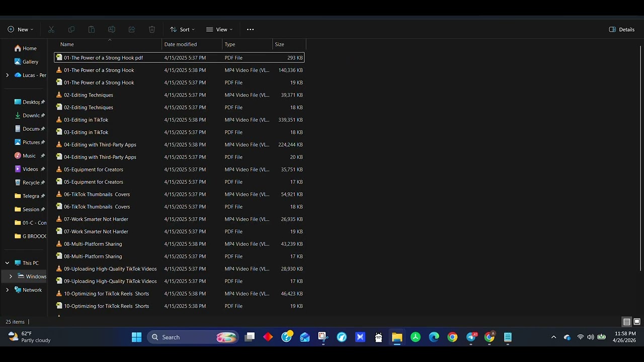Click the Recycle Bin icon in sidebar
The image size is (644, 362).
18,183
